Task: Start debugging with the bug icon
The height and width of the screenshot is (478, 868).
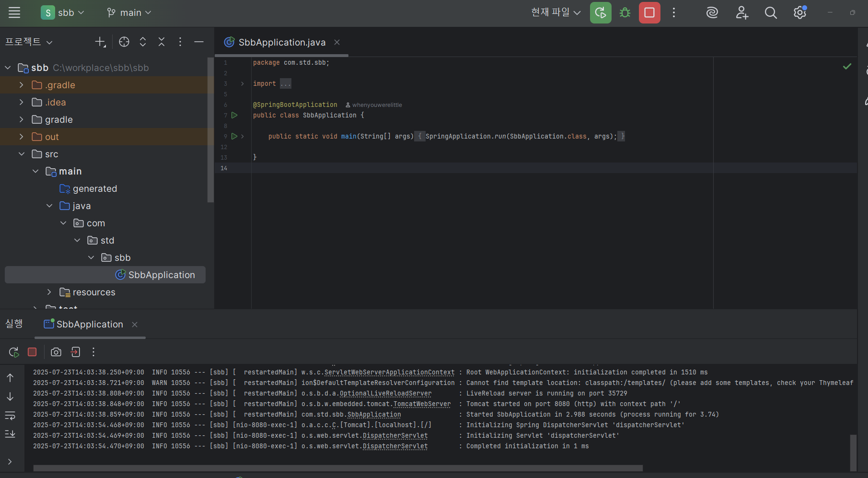Action: click(x=625, y=13)
